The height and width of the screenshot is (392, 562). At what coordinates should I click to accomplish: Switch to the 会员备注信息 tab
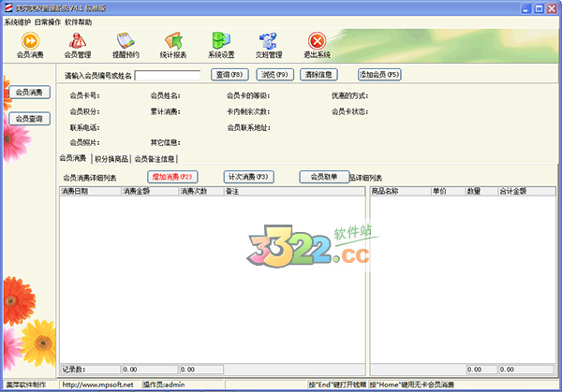tap(155, 159)
